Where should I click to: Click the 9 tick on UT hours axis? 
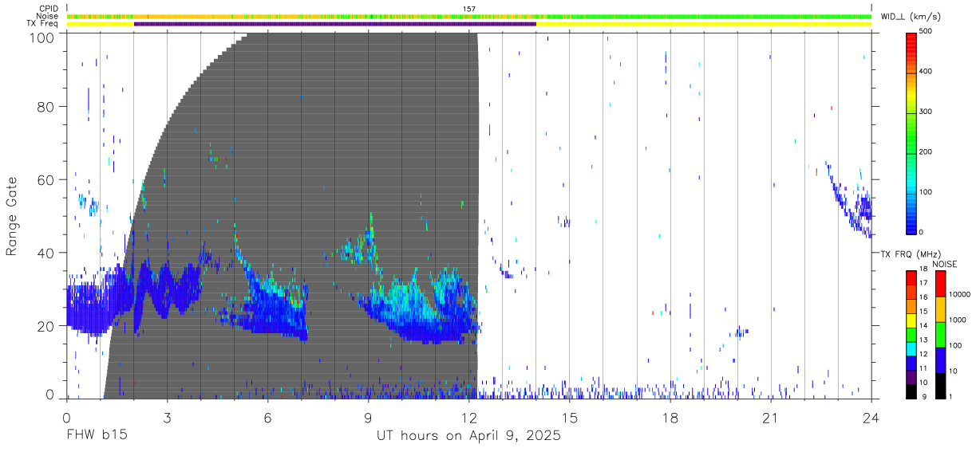[x=369, y=418]
